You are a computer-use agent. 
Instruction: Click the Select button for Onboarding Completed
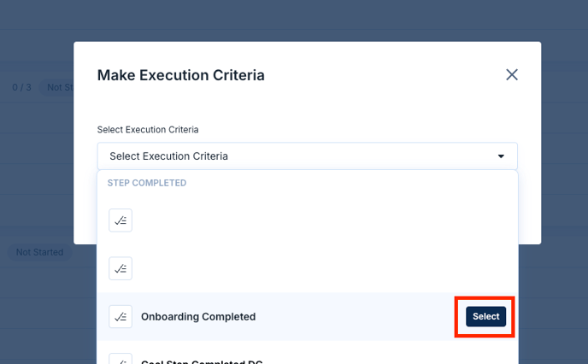pos(485,316)
